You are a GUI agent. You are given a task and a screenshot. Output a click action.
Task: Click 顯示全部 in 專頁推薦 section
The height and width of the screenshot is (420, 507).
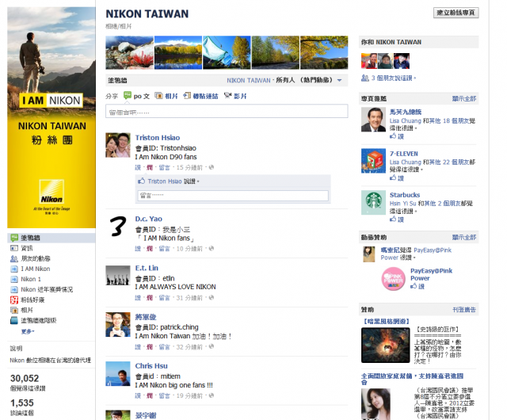tap(464, 99)
